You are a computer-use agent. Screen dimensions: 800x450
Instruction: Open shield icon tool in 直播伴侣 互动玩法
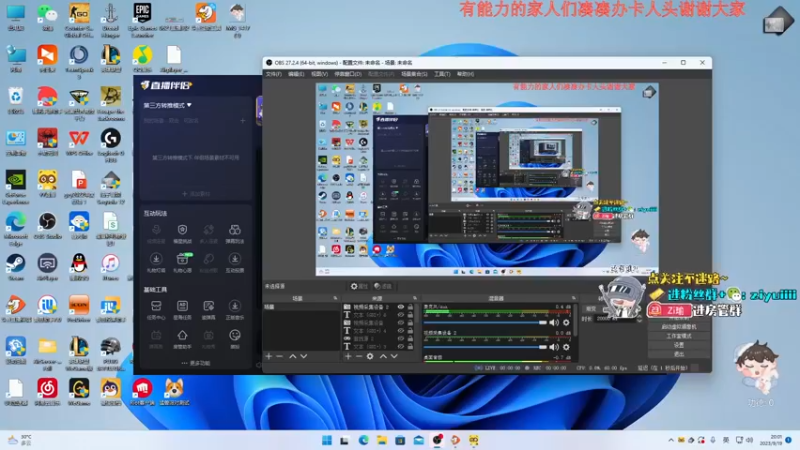(x=182, y=230)
